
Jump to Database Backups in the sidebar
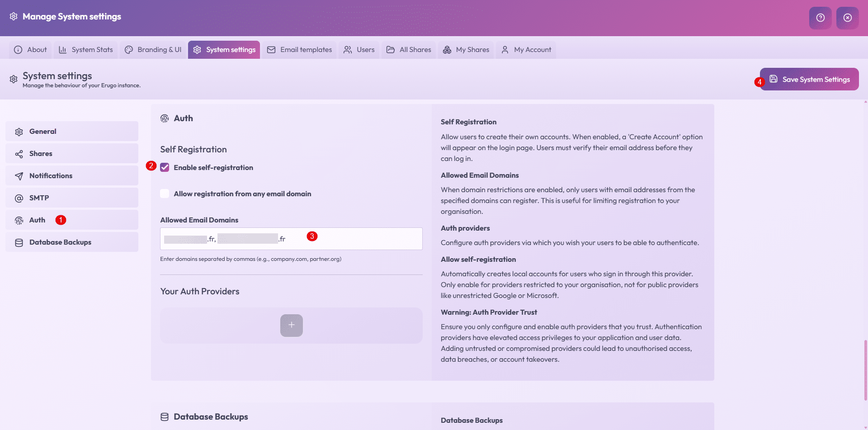(x=72, y=242)
